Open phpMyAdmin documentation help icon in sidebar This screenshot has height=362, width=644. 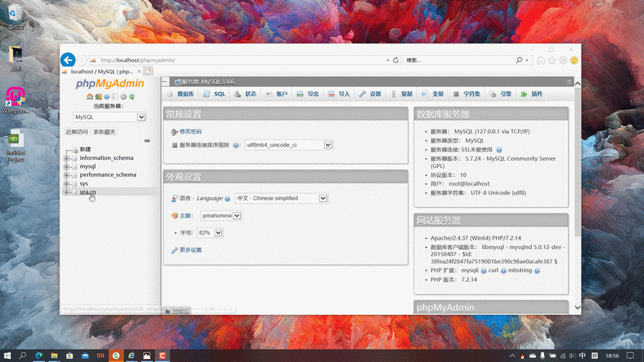pyautogui.click(x=106, y=96)
